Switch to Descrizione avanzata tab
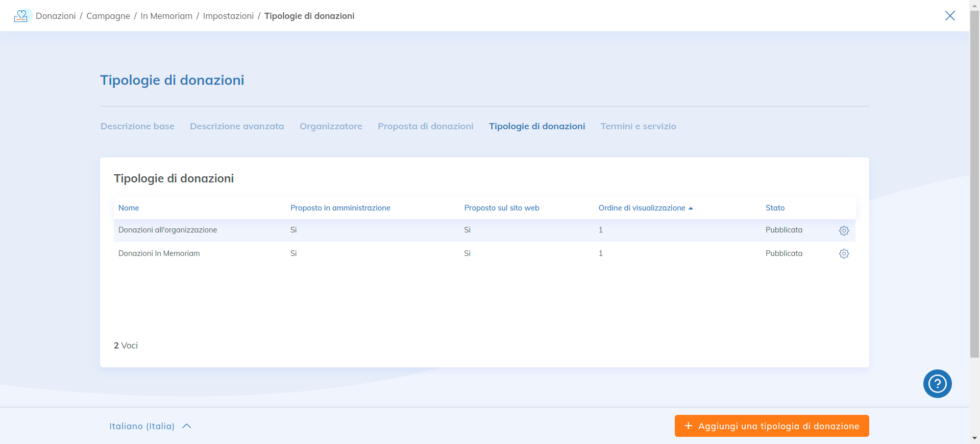Screen dimensions: 980x444 [237, 126]
